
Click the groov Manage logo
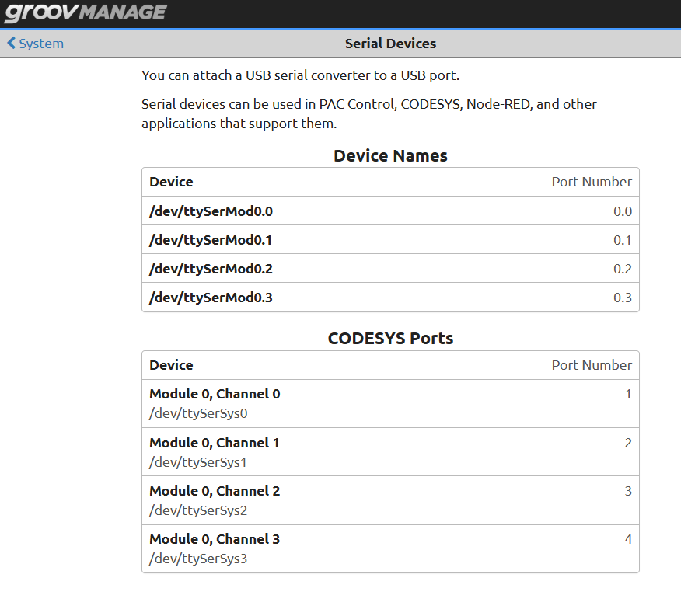pos(86,12)
